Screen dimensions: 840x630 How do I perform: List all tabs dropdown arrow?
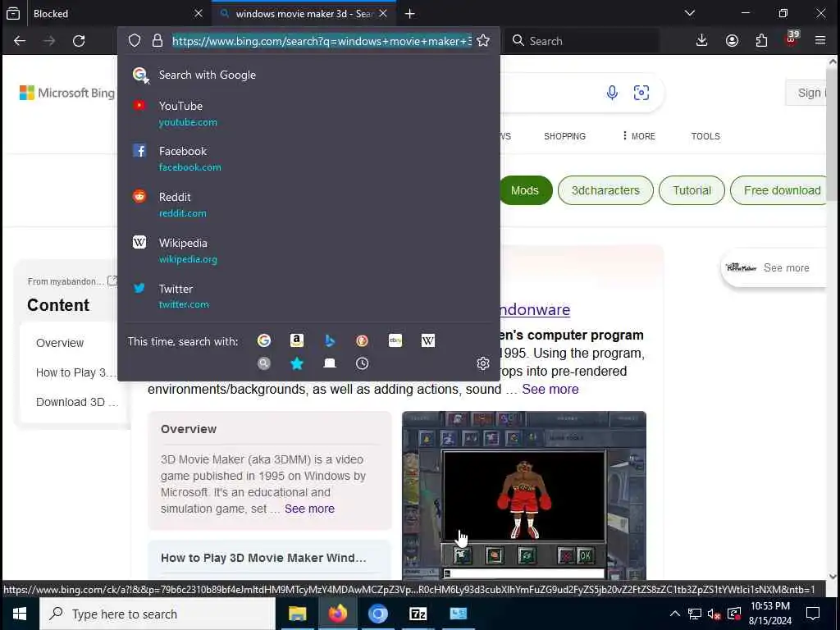[x=689, y=13]
